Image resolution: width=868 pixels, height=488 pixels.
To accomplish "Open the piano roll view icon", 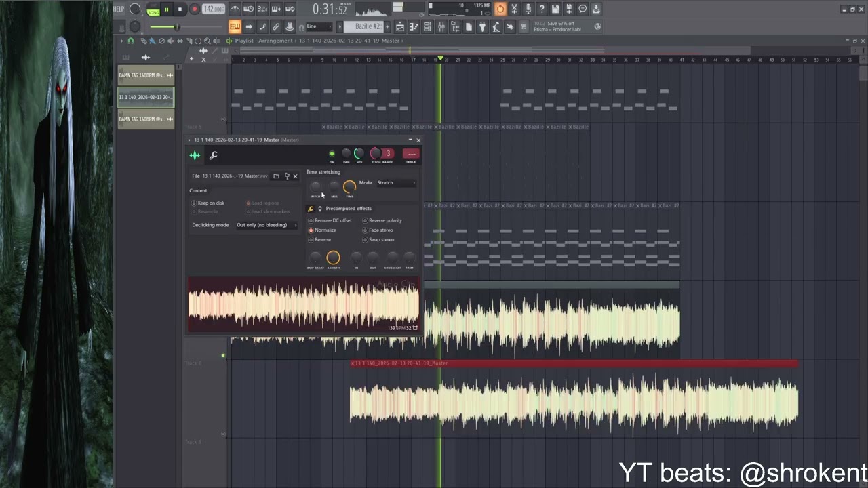I will (414, 26).
